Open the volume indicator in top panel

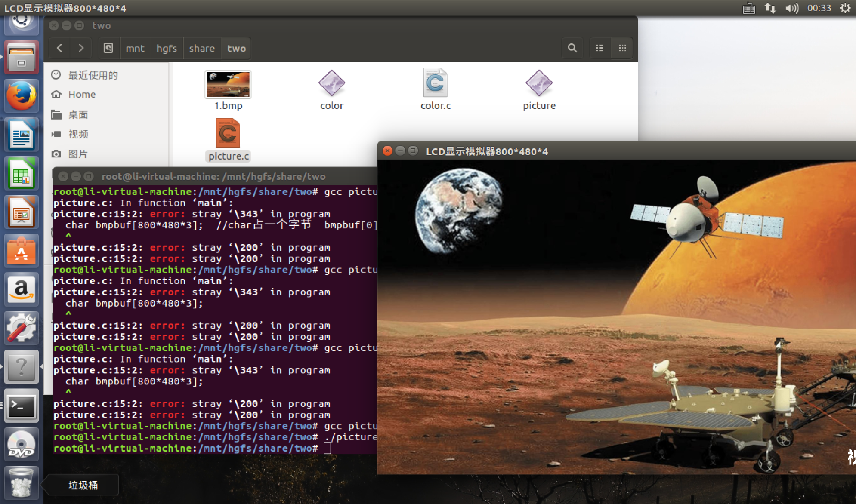[791, 8]
